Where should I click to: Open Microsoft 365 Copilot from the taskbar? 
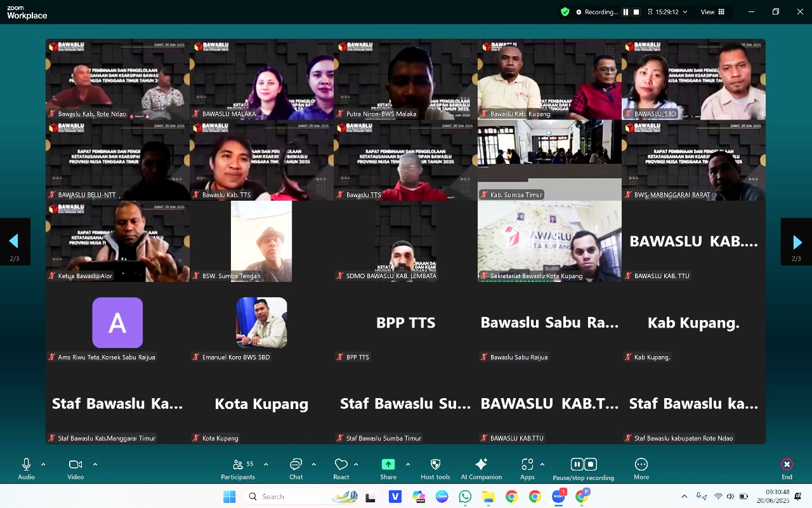point(419,497)
